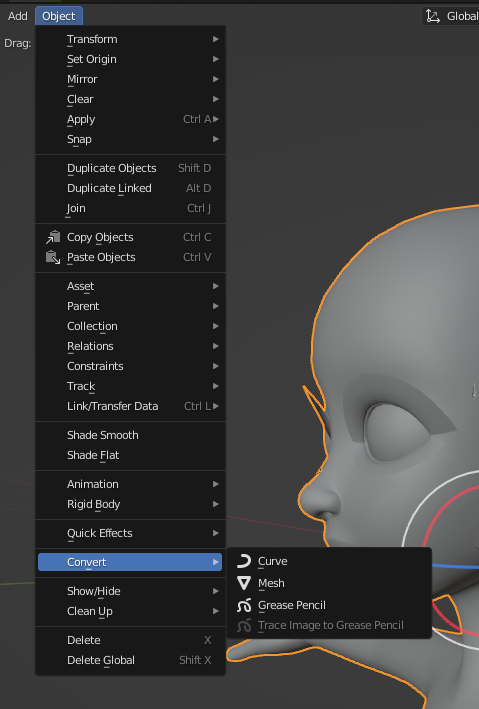Open the Animation submenu
Screen dimensions: 479x709
(130, 484)
